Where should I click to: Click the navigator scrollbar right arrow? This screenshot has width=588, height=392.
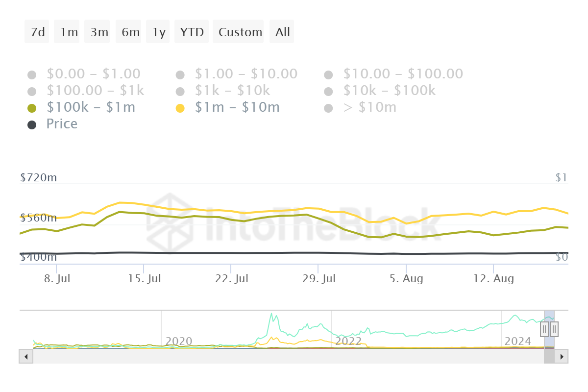[x=562, y=356]
